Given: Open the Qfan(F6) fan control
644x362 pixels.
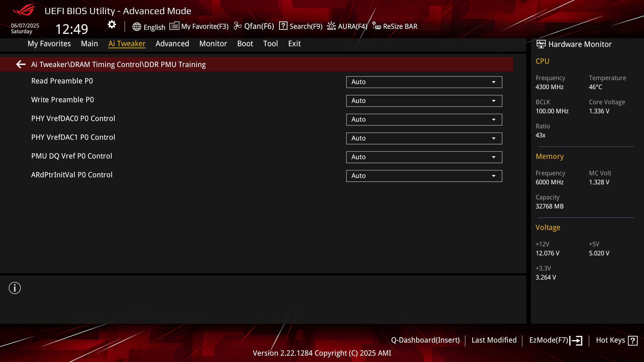Looking at the screenshot, I should click(254, 26).
